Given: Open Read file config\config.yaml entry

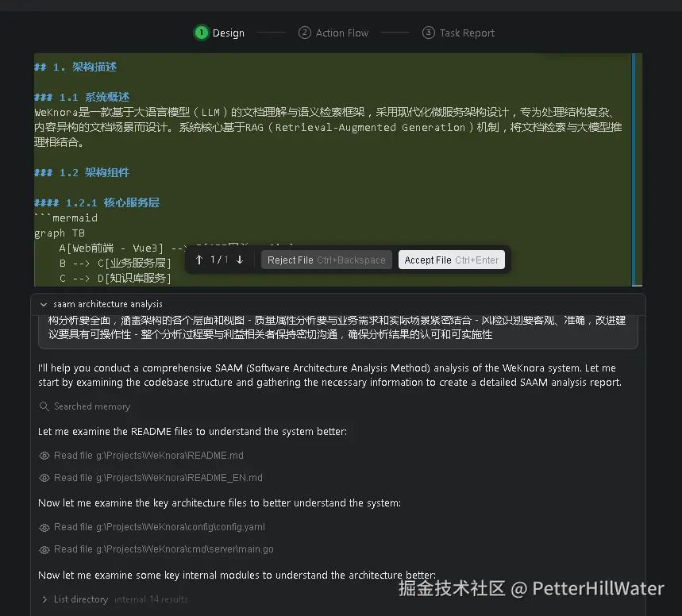Looking at the screenshot, I should [x=160, y=527].
